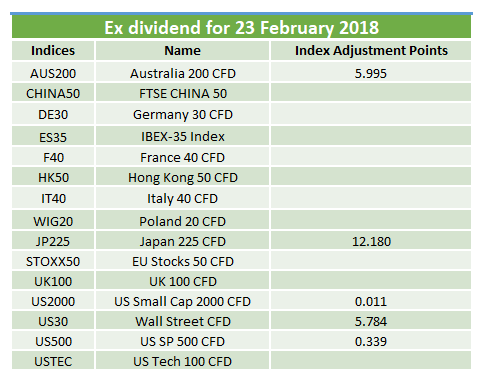Click the 'Ex dividend for 23 February 2018' title
Image resolution: width=481 pixels, height=378 pixels.
click(241, 27)
